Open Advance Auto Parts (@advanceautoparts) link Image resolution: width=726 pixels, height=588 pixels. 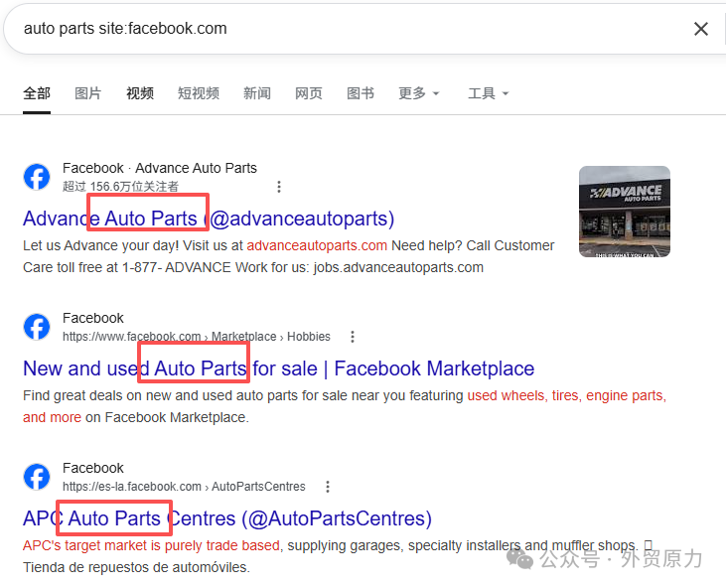coord(209,219)
